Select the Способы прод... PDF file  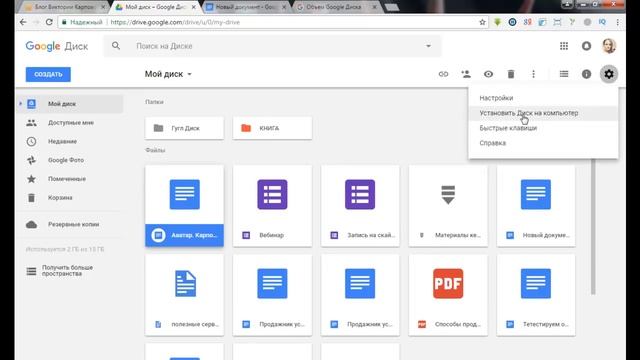448,295
